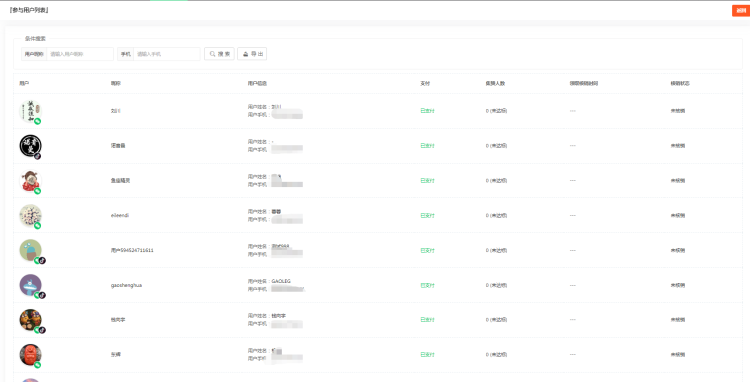Click '0 (未达标)' likes count in eileendi row
750x382 pixels.
496,216
